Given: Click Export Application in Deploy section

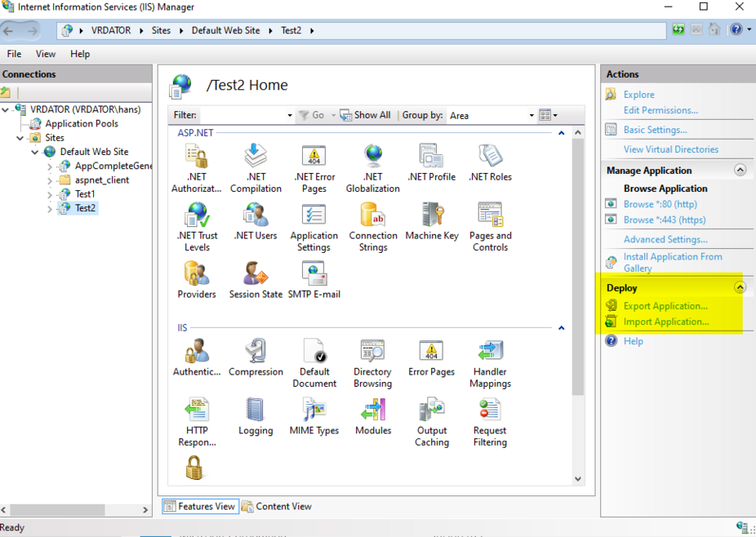Looking at the screenshot, I should click(665, 306).
